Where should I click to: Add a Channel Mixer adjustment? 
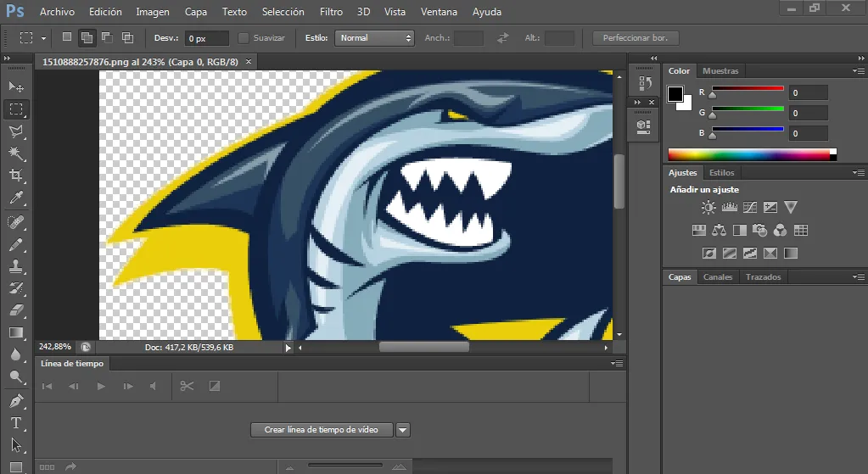(x=780, y=230)
